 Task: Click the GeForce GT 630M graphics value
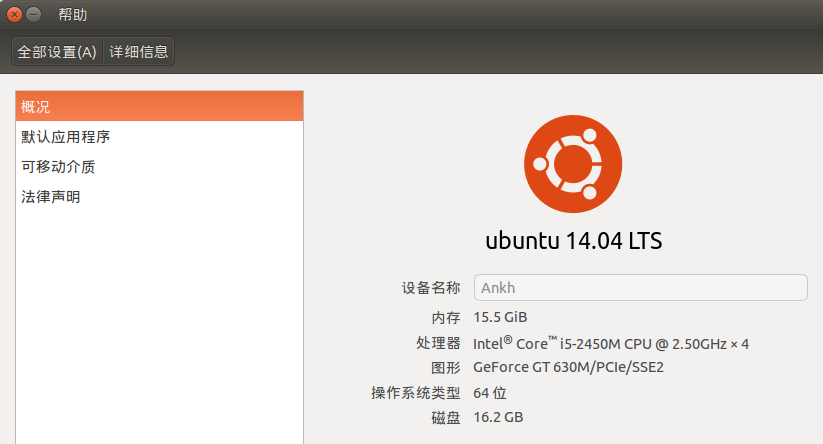pyautogui.click(x=568, y=367)
